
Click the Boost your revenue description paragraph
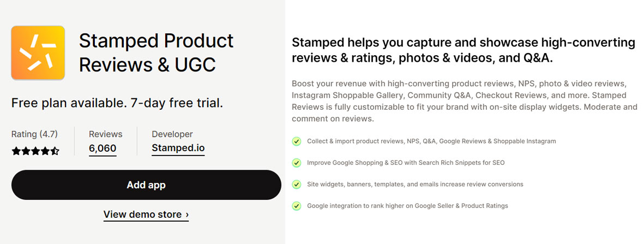click(x=465, y=101)
